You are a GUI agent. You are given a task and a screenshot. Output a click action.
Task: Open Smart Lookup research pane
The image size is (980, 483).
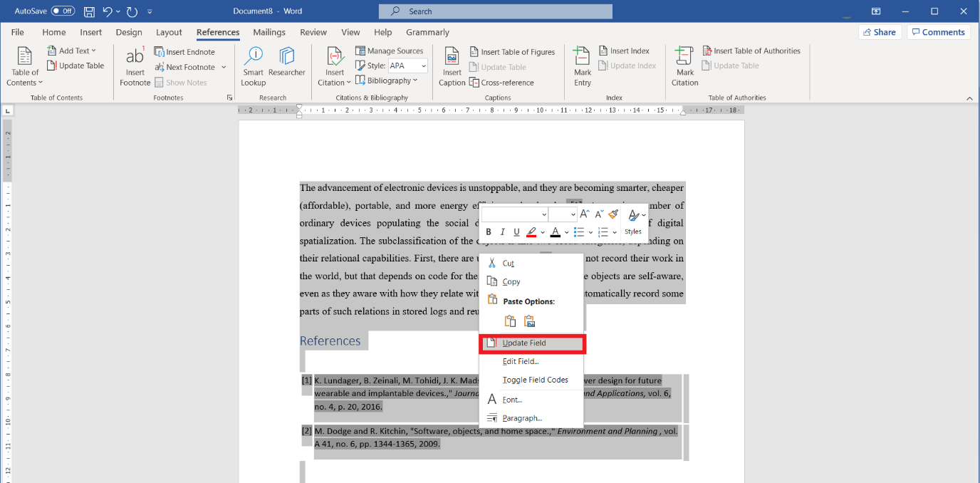tap(253, 66)
